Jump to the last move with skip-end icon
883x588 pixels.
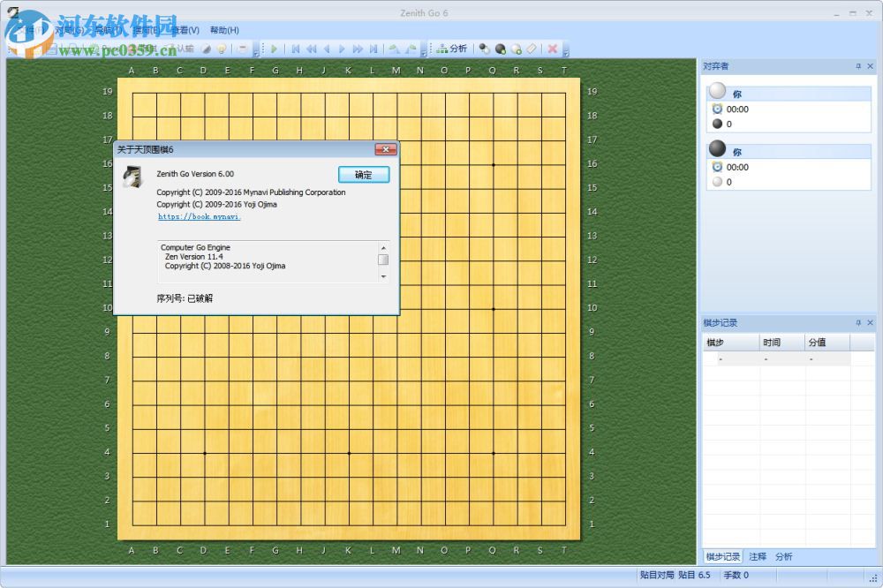[374, 49]
